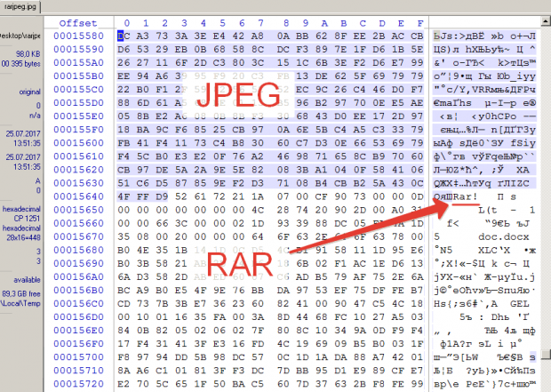Click the Offset column header
Viewport: 551px width, 392px height.
[77, 23]
